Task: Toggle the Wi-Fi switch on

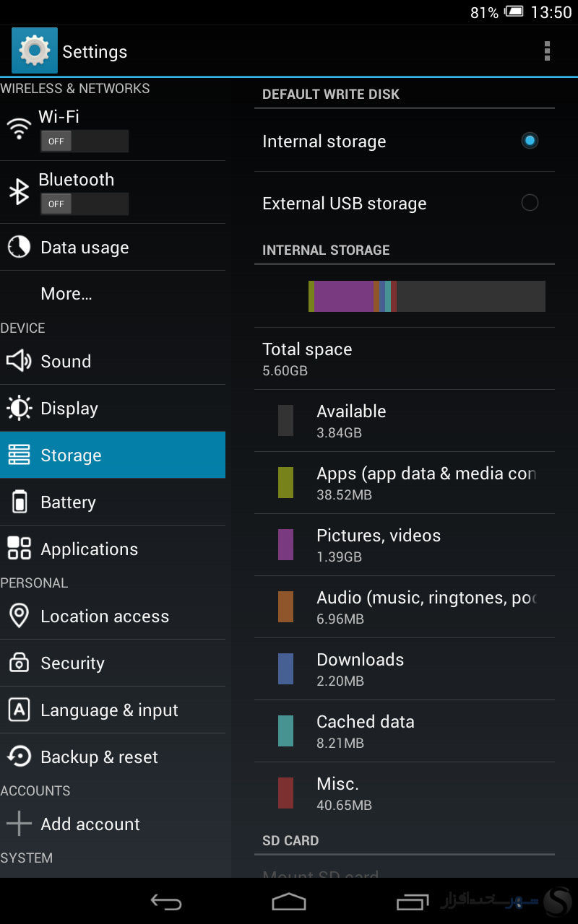Action: point(85,141)
